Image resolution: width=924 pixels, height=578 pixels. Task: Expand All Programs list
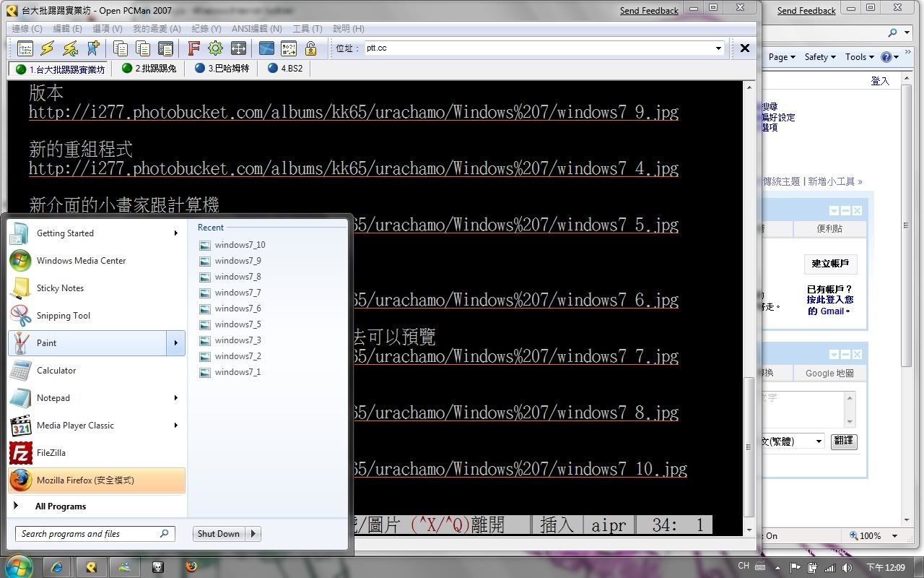60,506
